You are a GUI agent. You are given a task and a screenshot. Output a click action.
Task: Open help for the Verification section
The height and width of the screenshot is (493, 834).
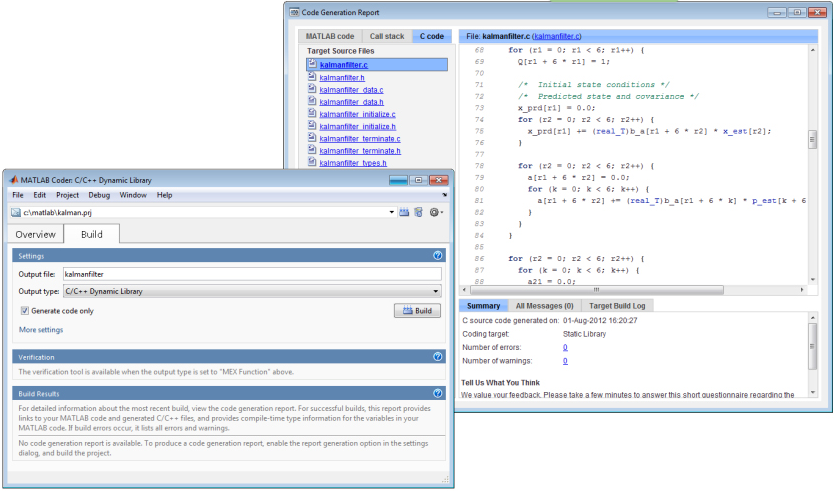(438, 357)
